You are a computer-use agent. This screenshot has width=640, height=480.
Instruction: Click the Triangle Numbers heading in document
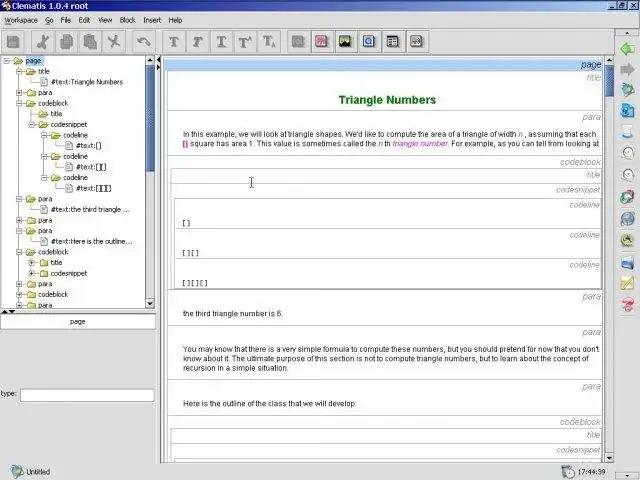pyautogui.click(x=387, y=100)
